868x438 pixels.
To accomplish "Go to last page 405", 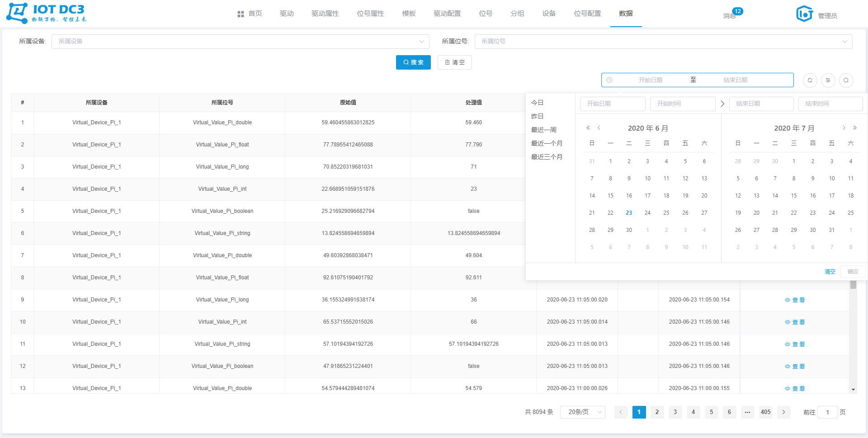I will tap(765, 412).
